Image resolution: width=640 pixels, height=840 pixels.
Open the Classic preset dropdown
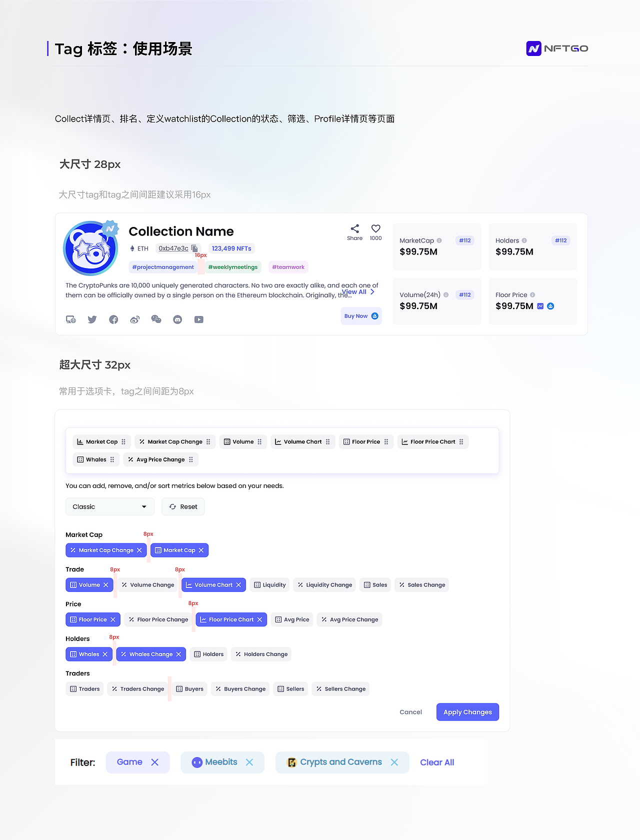tap(110, 506)
